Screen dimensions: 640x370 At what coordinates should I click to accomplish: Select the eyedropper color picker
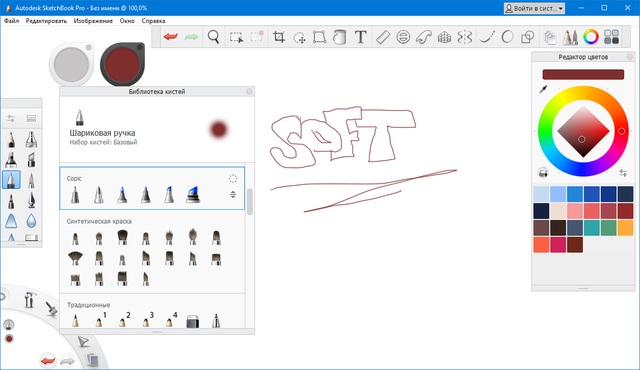click(543, 89)
